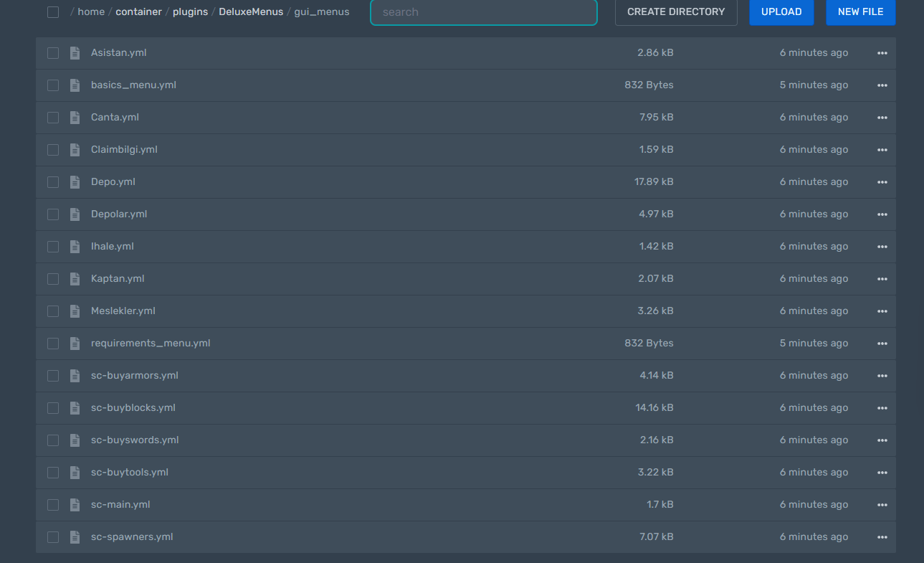The height and width of the screenshot is (563, 924).
Task: Open the options menu for Kaptan.yml
Action: click(882, 279)
